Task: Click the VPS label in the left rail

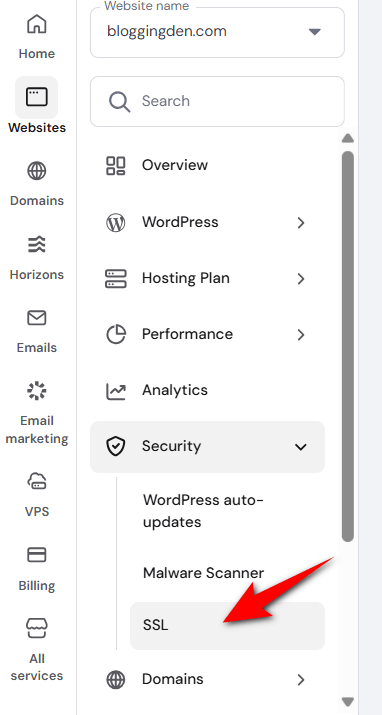Action: pos(36,511)
